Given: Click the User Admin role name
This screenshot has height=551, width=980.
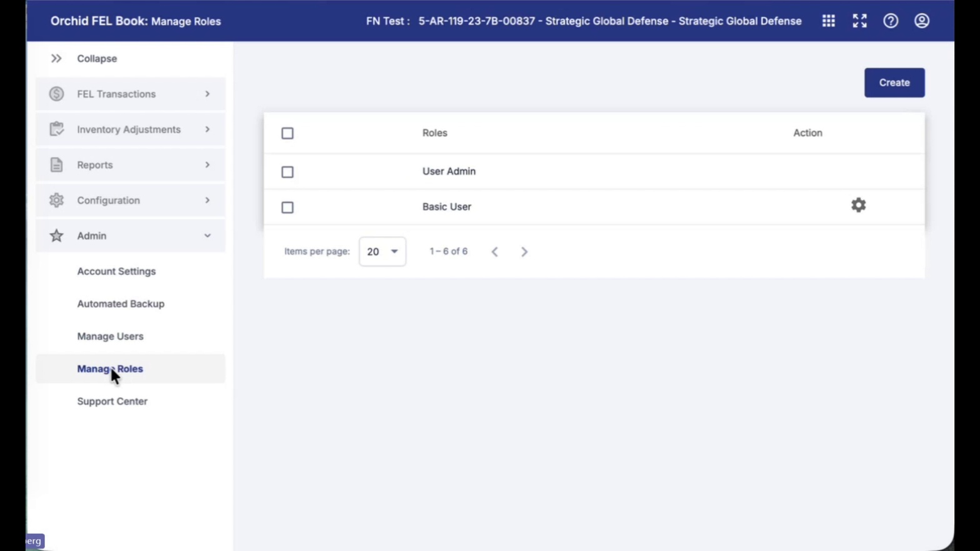Looking at the screenshot, I should tap(449, 171).
